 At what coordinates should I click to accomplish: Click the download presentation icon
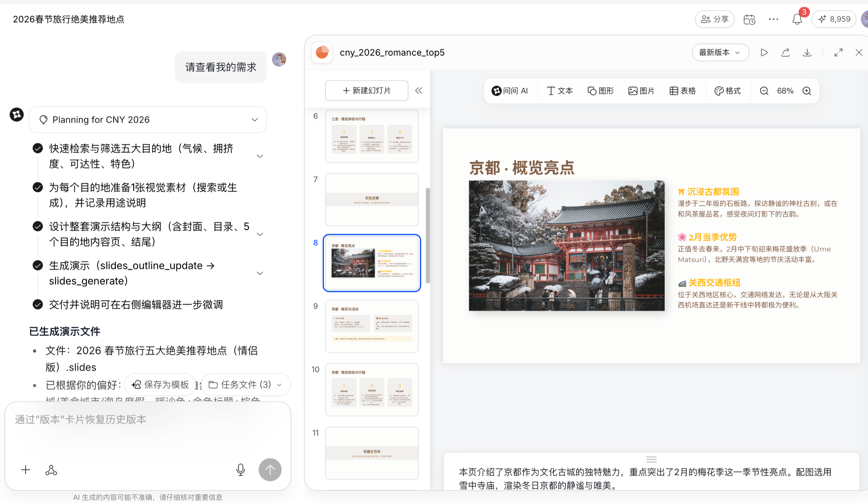(807, 52)
